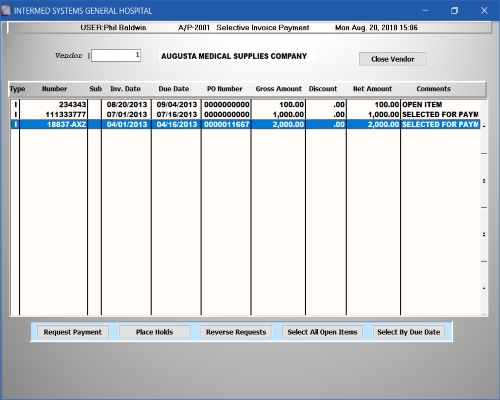Click the Discount column header
The width and height of the screenshot is (500, 400).
coord(323,89)
